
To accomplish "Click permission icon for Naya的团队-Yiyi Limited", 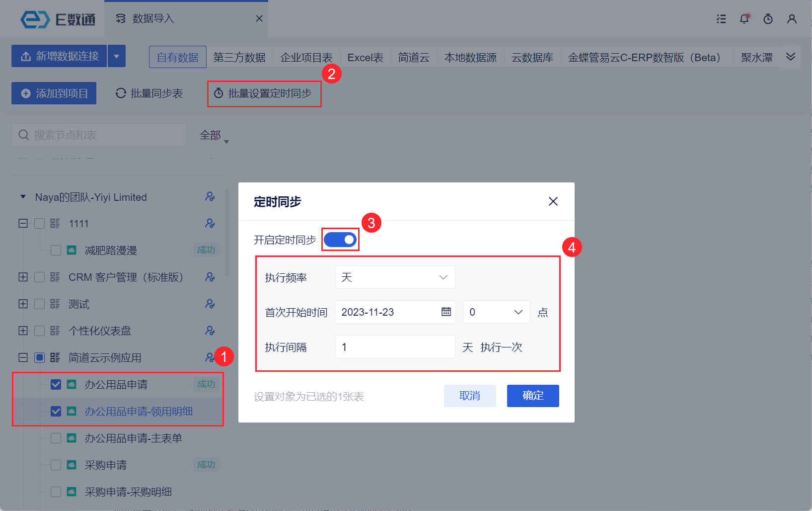I will [210, 197].
